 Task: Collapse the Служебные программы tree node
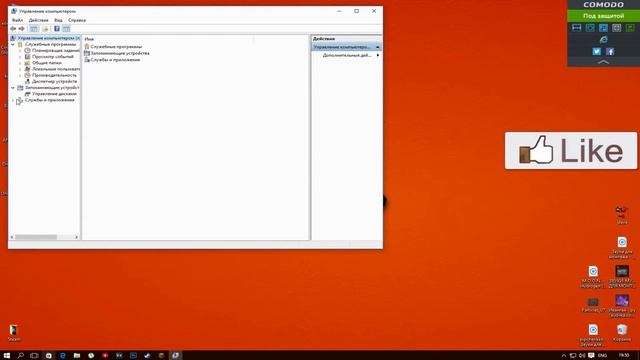point(13,44)
